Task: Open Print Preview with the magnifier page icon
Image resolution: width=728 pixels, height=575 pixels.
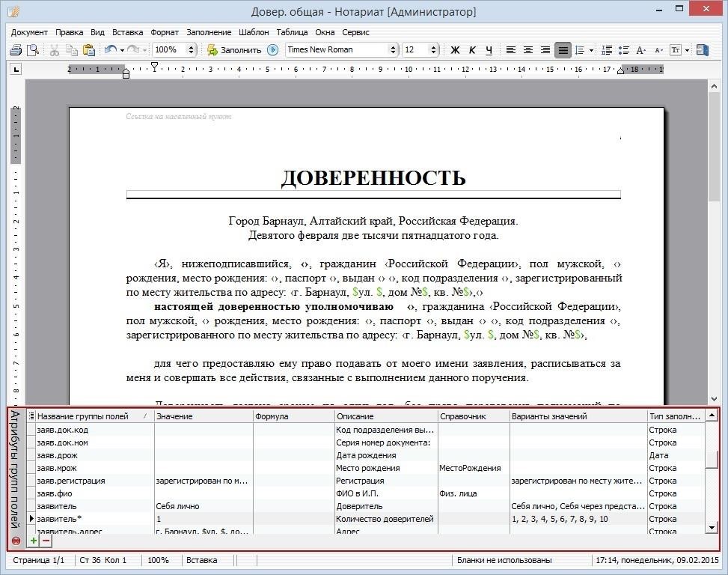Action: click(32, 49)
